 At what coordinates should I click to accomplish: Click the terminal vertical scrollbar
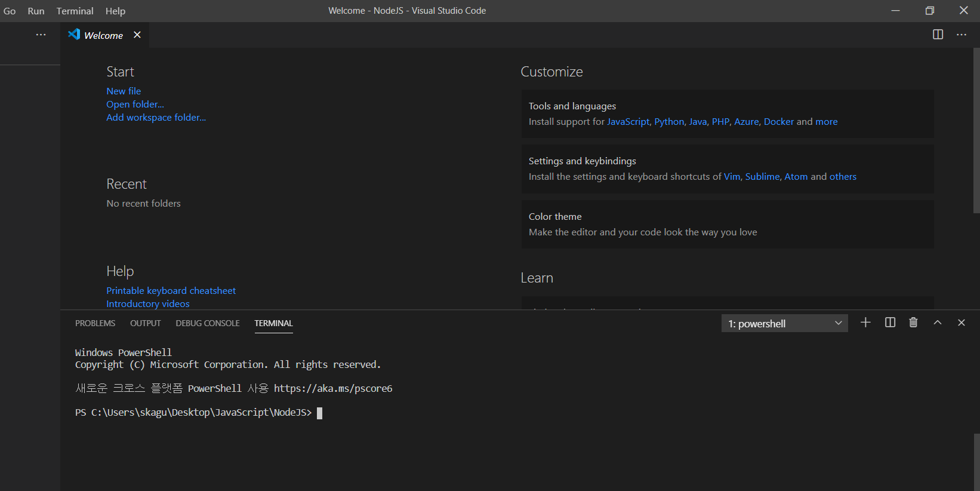(x=976, y=462)
